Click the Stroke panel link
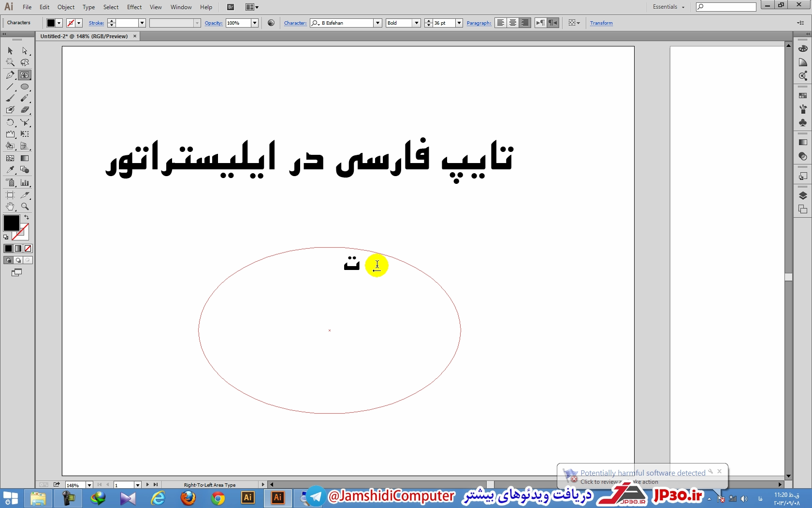Screen dimensions: 812x508 pyautogui.click(x=96, y=23)
